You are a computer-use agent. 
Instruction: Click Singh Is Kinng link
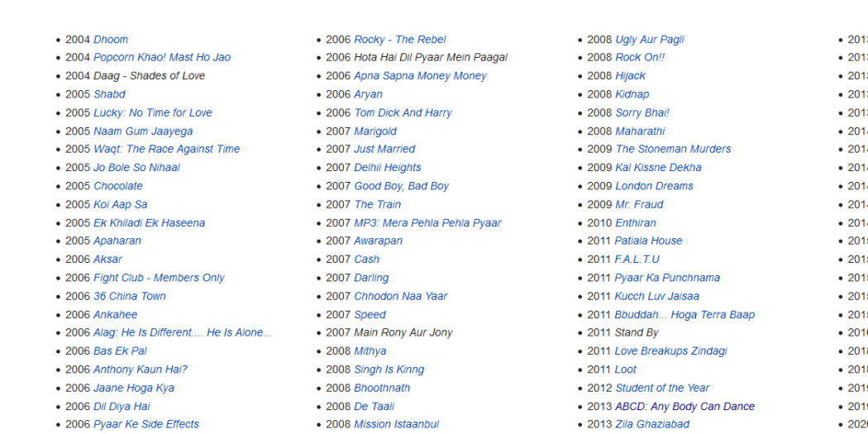(x=389, y=370)
